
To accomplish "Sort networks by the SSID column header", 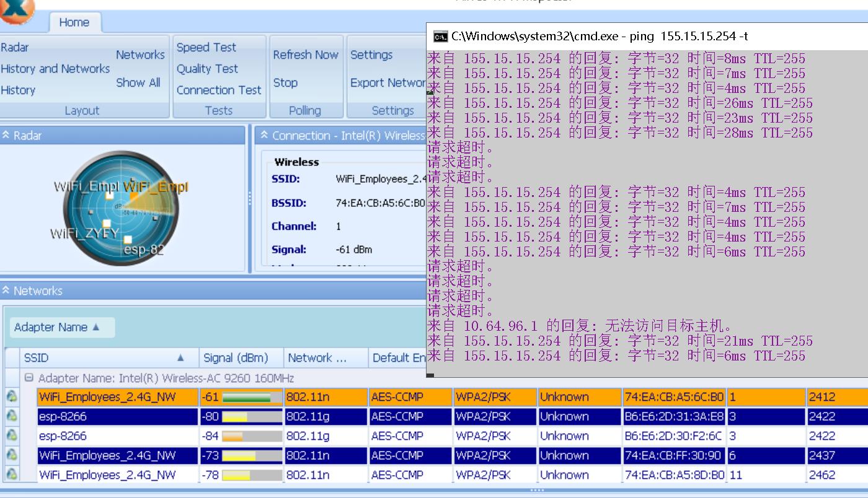I will coord(110,357).
